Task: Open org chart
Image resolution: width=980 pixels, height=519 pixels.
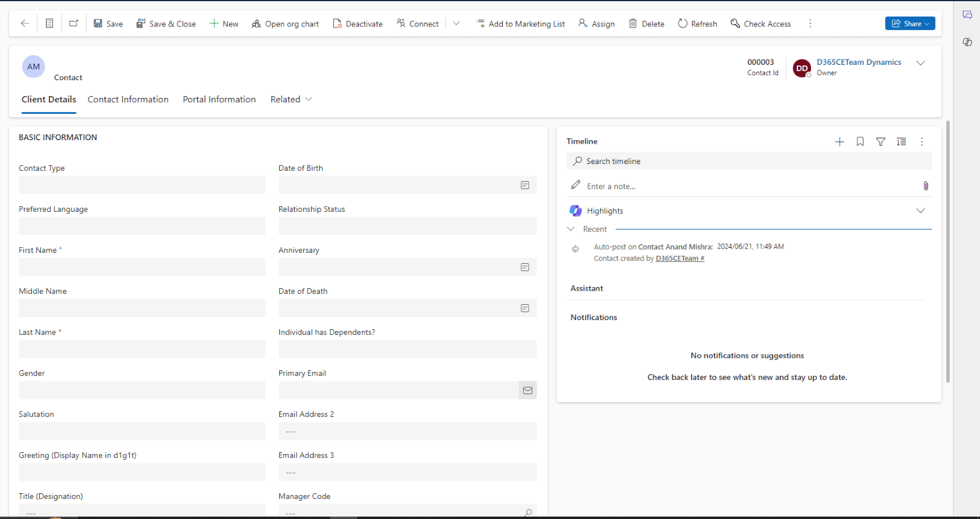Action: tap(285, 24)
